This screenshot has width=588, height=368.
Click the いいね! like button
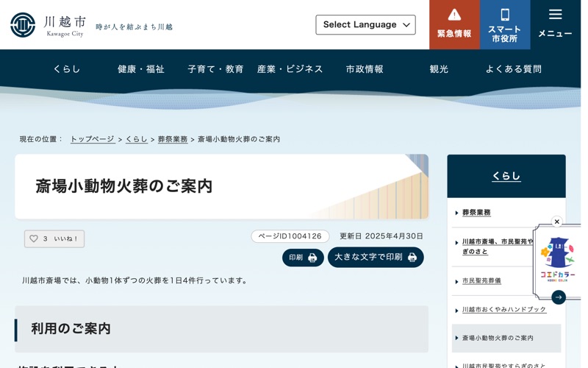(54, 238)
